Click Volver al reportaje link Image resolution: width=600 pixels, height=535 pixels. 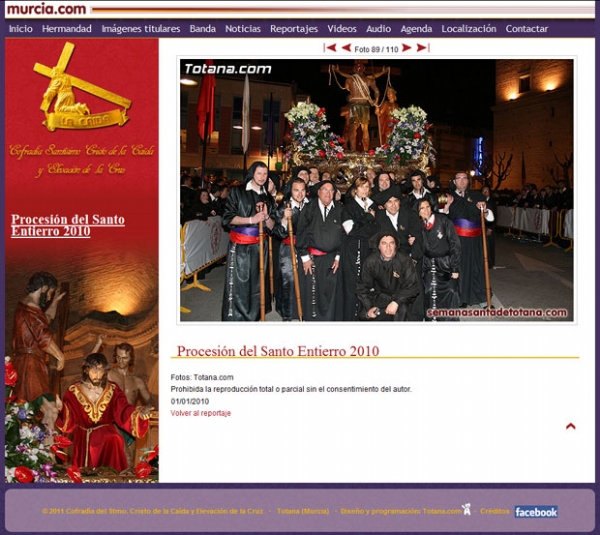pos(201,413)
